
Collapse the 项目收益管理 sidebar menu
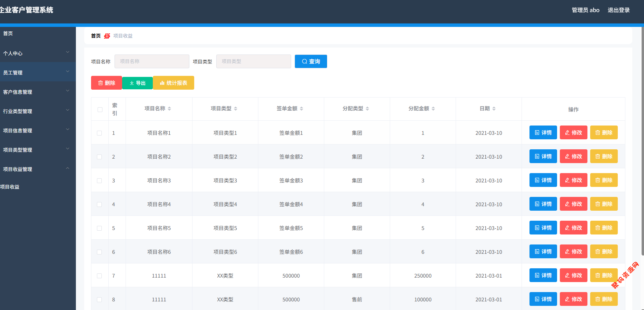(x=38, y=169)
